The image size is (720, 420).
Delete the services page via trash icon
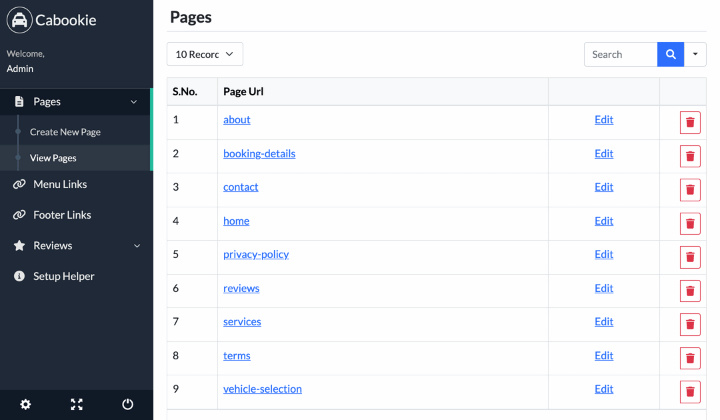(690, 325)
